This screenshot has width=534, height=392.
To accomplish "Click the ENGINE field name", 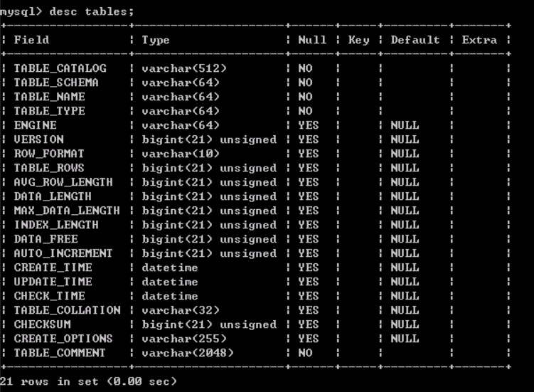I will pyautogui.click(x=35, y=126).
